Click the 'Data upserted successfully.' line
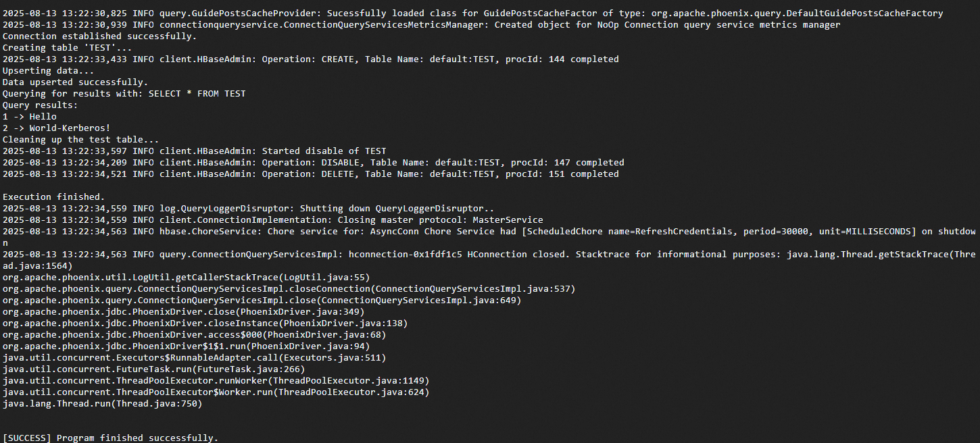Viewport: 980px width, 443px height. point(75,82)
